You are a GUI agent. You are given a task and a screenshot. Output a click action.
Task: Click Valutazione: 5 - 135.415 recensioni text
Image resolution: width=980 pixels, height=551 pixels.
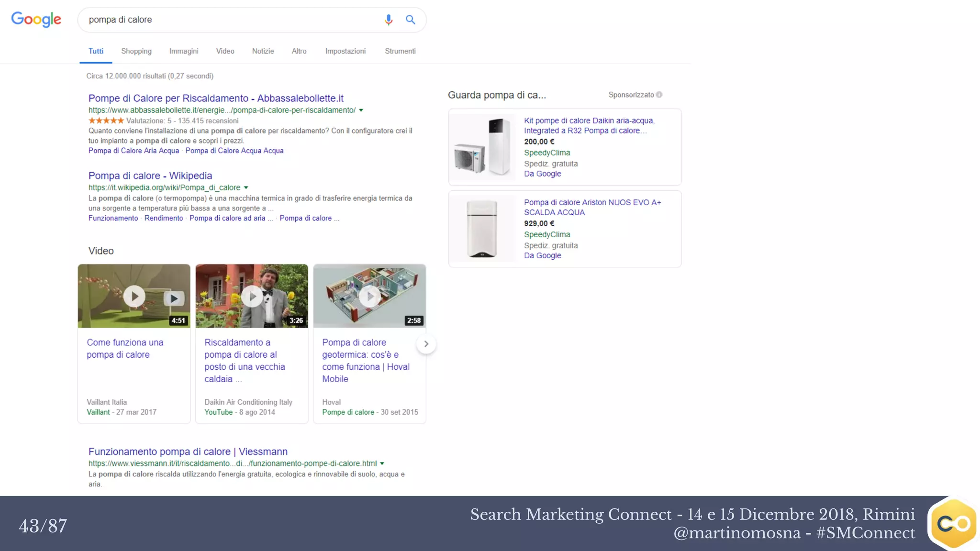(x=182, y=121)
